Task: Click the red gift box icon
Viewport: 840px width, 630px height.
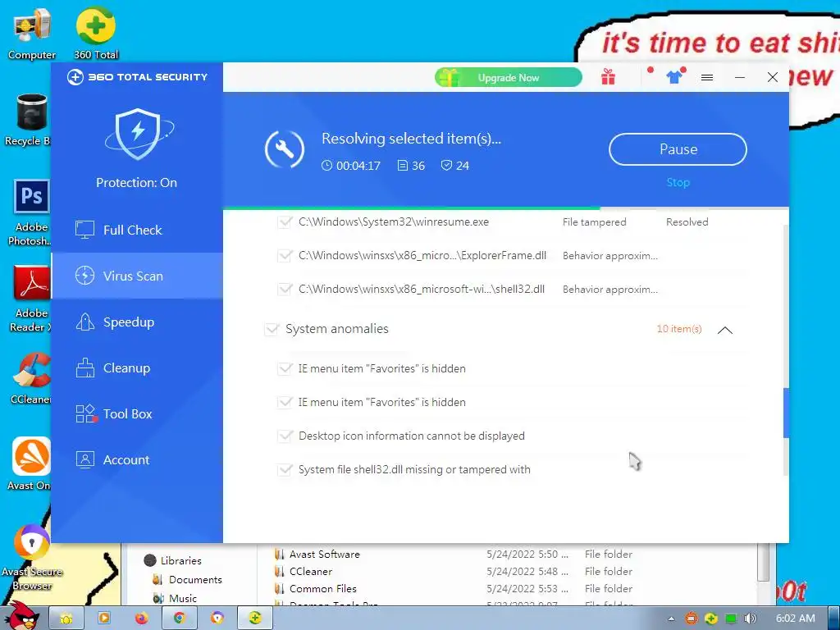Action: pos(608,77)
